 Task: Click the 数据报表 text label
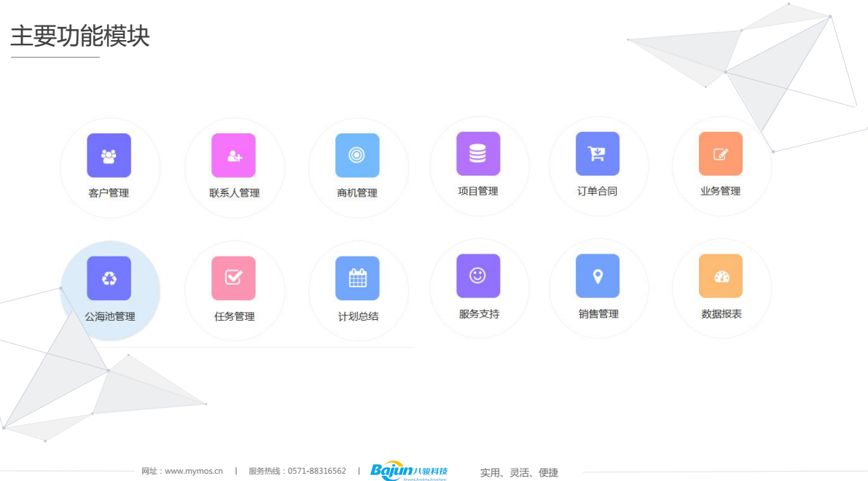point(721,314)
